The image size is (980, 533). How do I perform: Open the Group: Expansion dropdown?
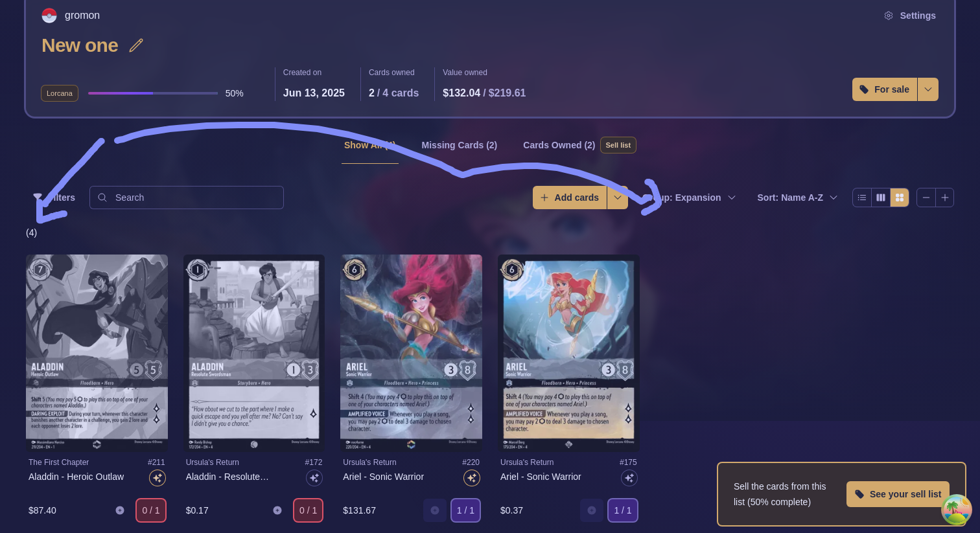click(x=691, y=198)
